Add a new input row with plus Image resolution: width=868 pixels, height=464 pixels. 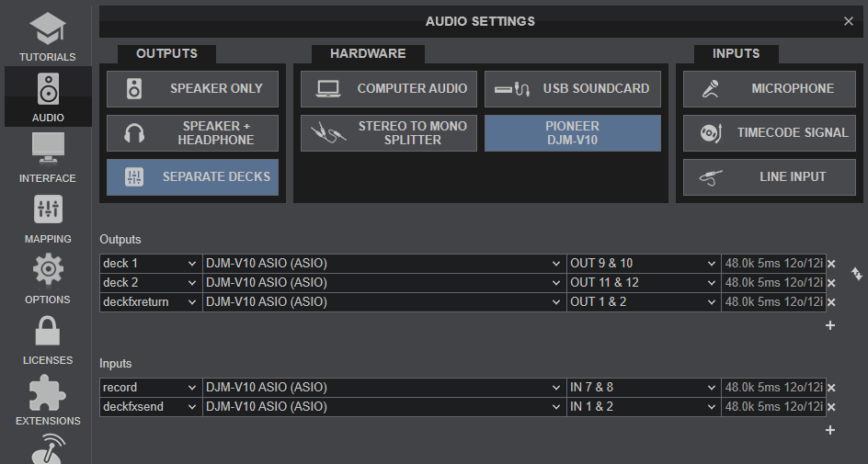pyautogui.click(x=829, y=430)
